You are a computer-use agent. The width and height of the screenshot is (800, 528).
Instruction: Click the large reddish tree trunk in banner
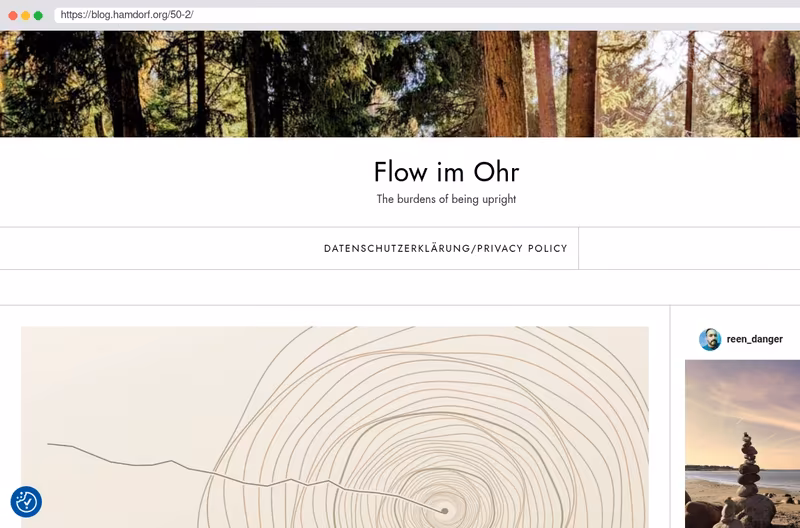(x=503, y=84)
